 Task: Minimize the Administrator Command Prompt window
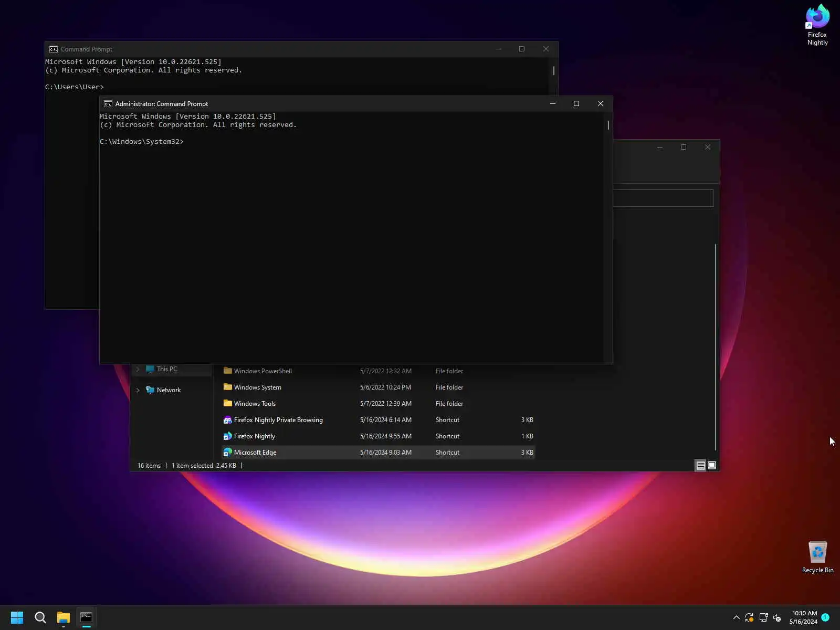click(x=553, y=103)
